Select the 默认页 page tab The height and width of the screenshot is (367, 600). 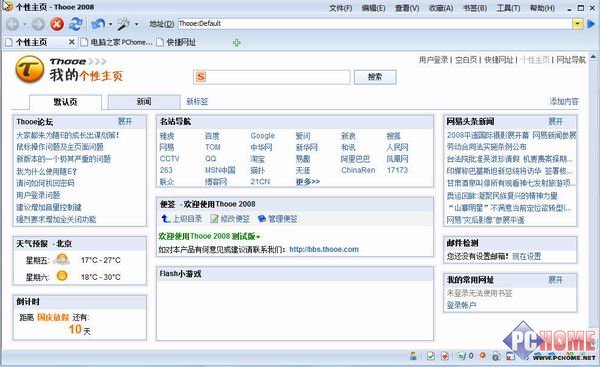pyautogui.click(x=65, y=102)
